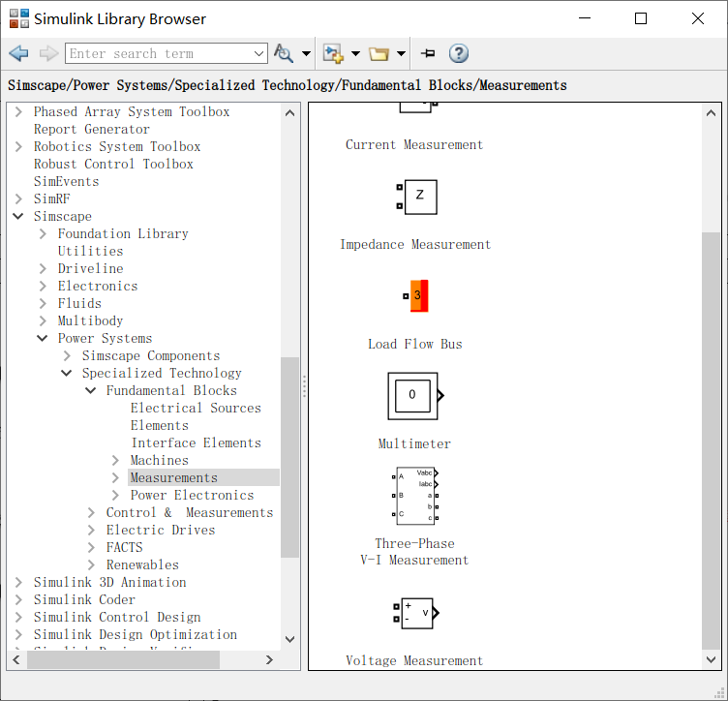The height and width of the screenshot is (701, 728).
Task: Select SimEvents in library tree
Action: (x=66, y=181)
